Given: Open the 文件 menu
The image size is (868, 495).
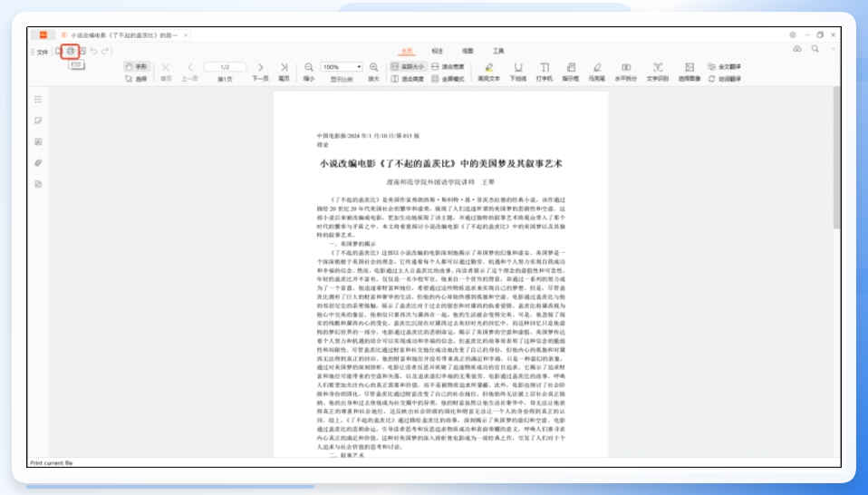Looking at the screenshot, I should [39, 52].
